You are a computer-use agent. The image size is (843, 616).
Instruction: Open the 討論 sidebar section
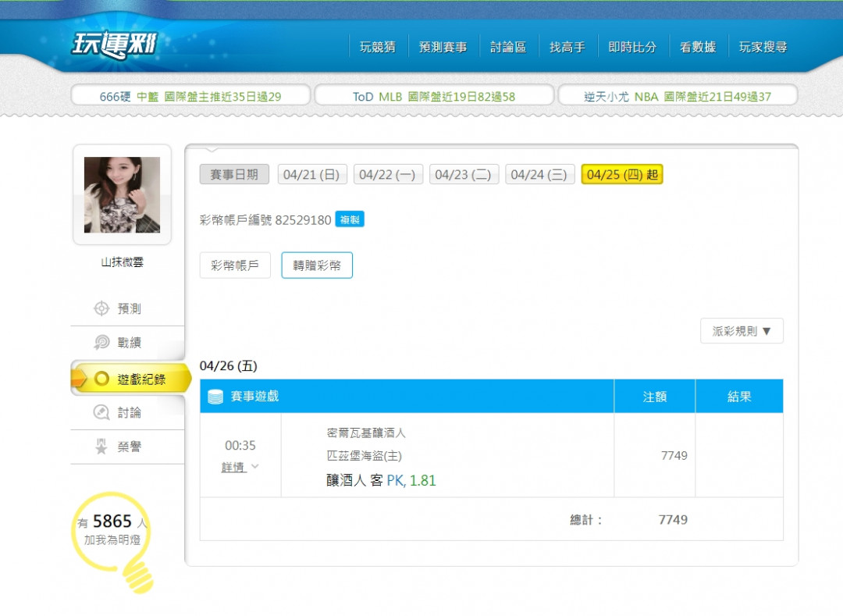(x=127, y=413)
